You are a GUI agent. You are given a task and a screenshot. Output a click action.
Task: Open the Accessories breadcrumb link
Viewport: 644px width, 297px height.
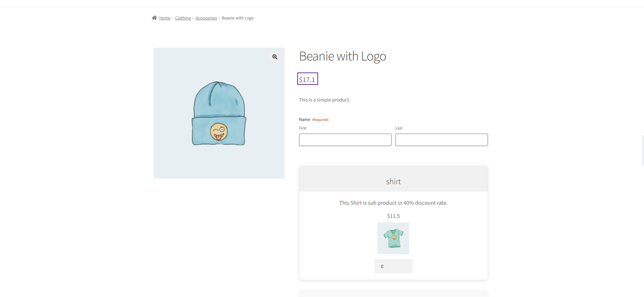[x=206, y=18]
